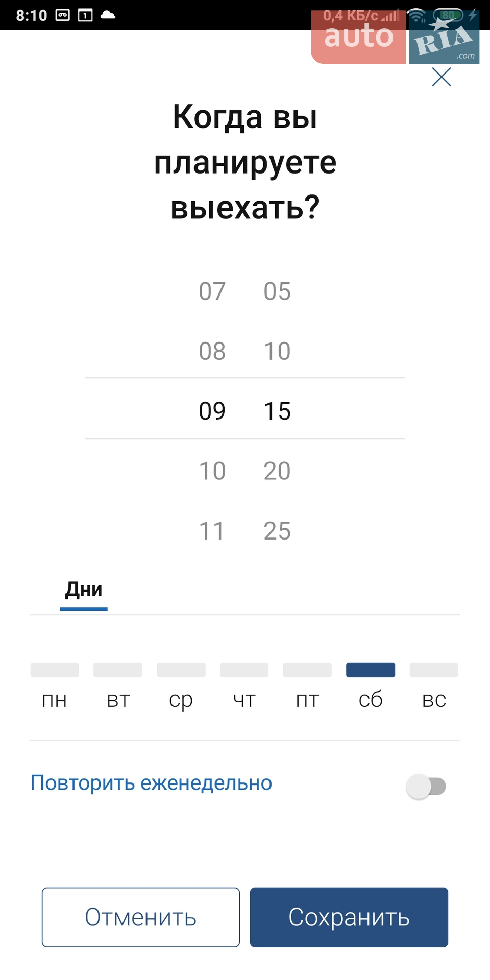The image size is (490, 980).
Task: Pick hour 08 in time picker
Action: tap(212, 351)
